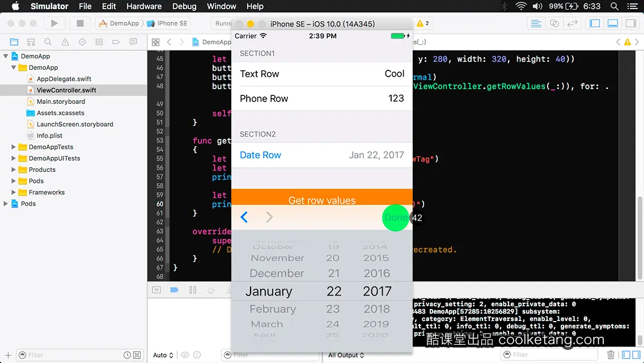The height and width of the screenshot is (363, 644).
Task: Open the File menu
Action: 85,6
